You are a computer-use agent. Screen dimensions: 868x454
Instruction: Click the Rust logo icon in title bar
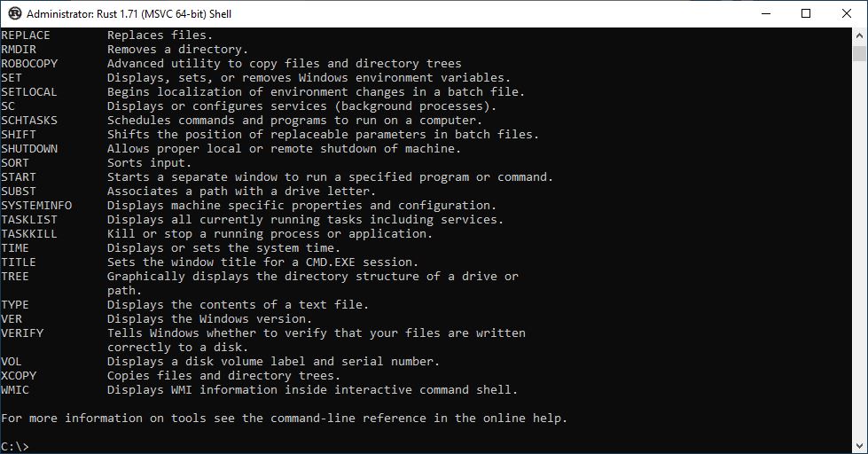pyautogui.click(x=15, y=13)
